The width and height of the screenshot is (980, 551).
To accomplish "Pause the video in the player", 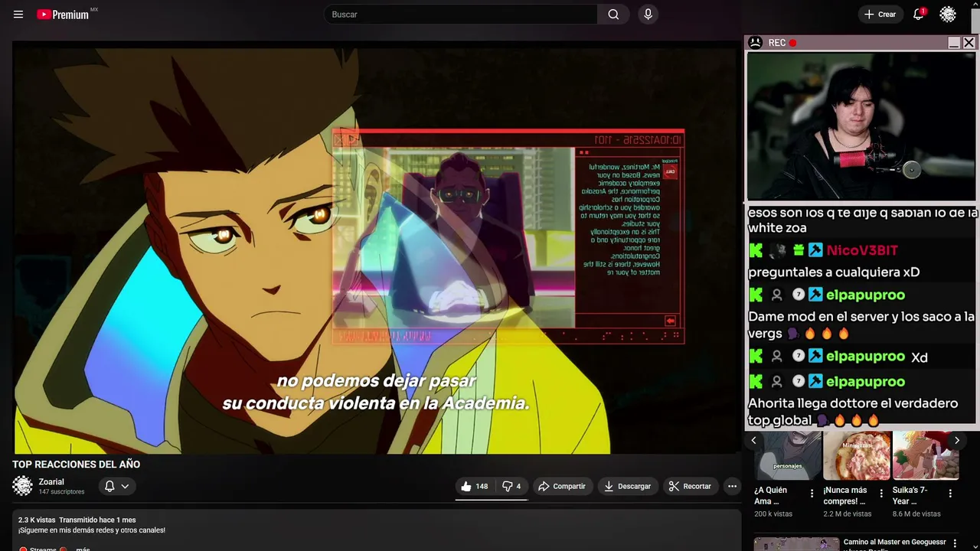I will [375, 248].
